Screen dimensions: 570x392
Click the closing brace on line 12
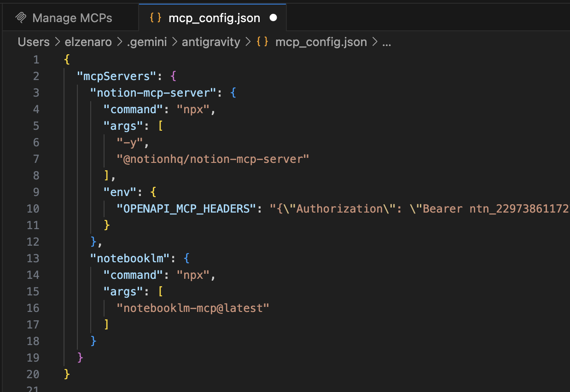pyautogui.click(x=93, y=242)
